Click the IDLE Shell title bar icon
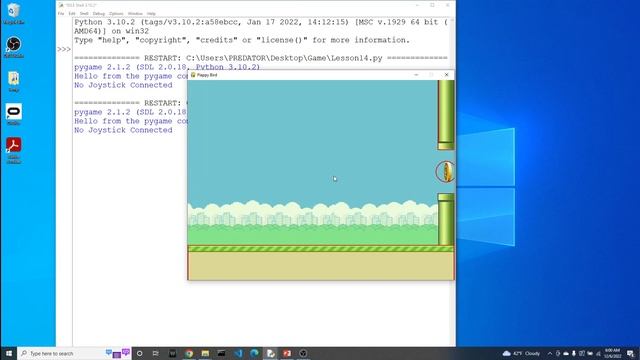Screen dimensions: 640x360 pyautogui.click(x=61, y=5)
